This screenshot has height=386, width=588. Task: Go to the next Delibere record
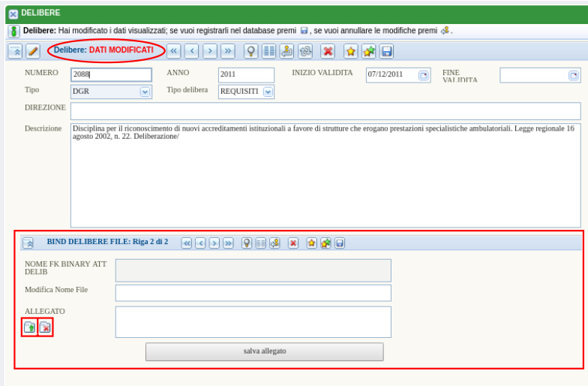click(x=210, y=51)
